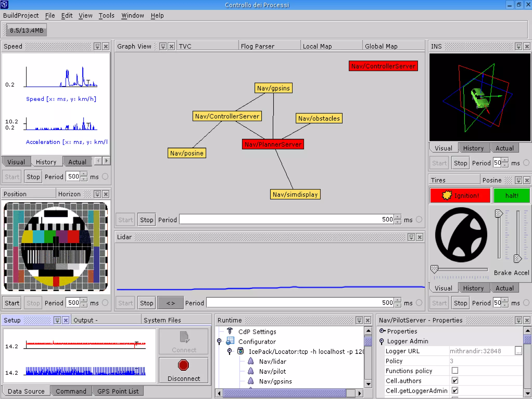
Task: Click the Accel vertical slider thumb
Action: [x=517, y=258]
